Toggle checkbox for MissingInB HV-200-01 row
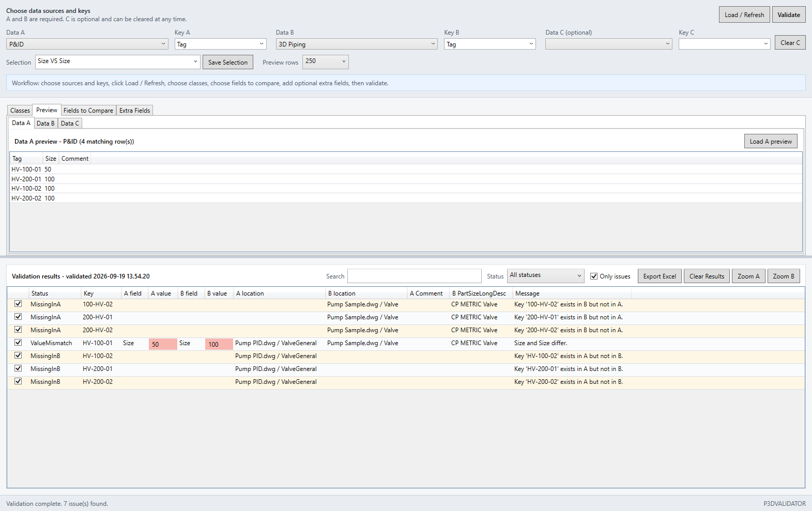812x511 pixels. [x=18, y=369]
